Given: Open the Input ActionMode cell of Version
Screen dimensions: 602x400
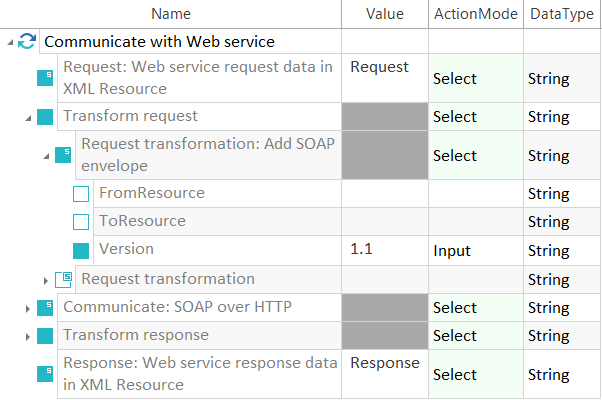Looking at the screenshot, I should click(x=476, y=250).
